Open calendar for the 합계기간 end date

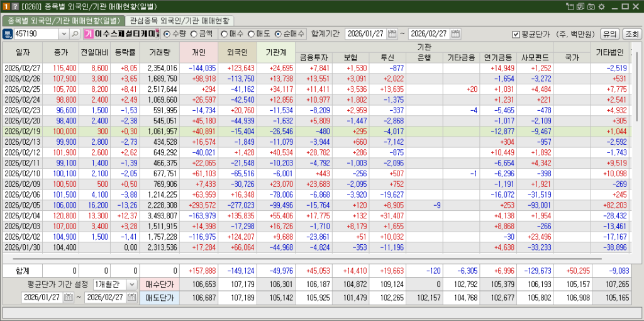(x=456, y=34)
